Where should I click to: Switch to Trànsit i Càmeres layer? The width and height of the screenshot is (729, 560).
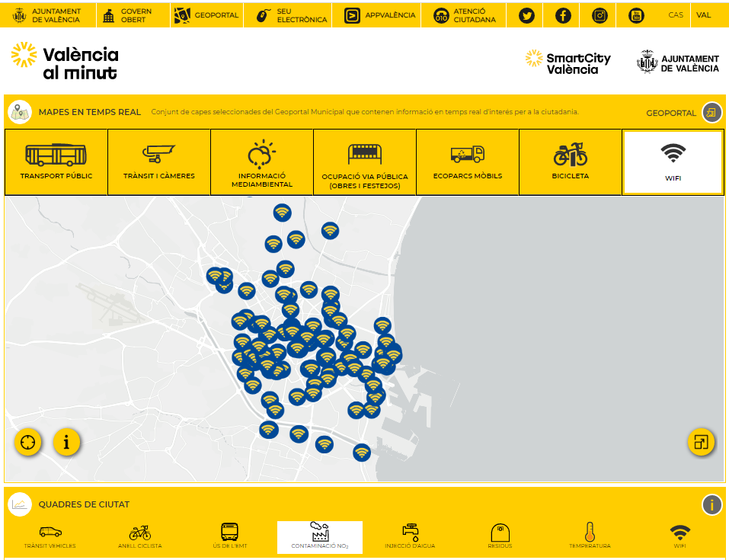click(x=159, y=162)
